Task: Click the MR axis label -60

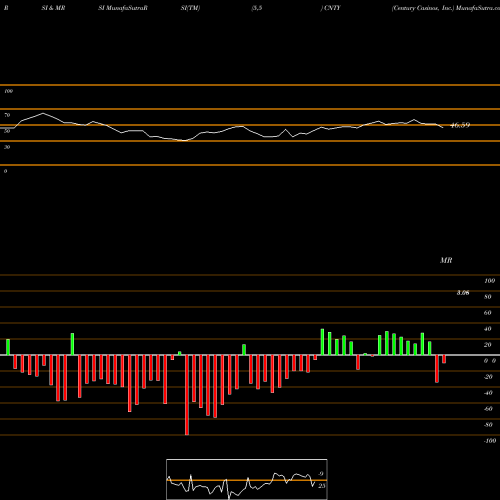Action: (x=488, y=409)
